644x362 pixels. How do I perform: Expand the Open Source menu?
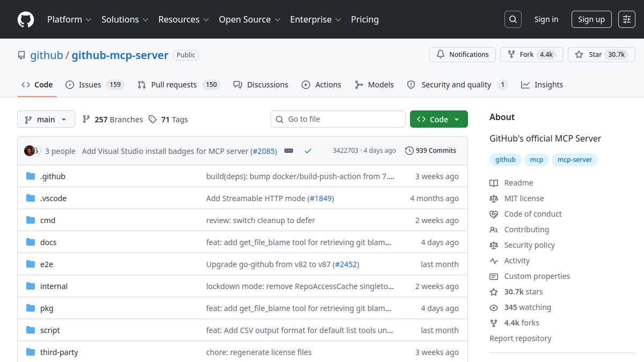[250, 19]
